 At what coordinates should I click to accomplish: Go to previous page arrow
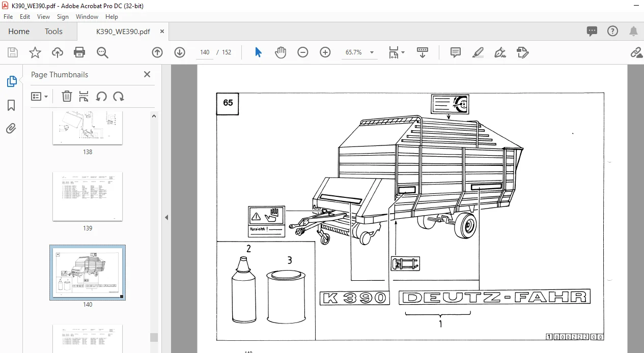point(157,52)
